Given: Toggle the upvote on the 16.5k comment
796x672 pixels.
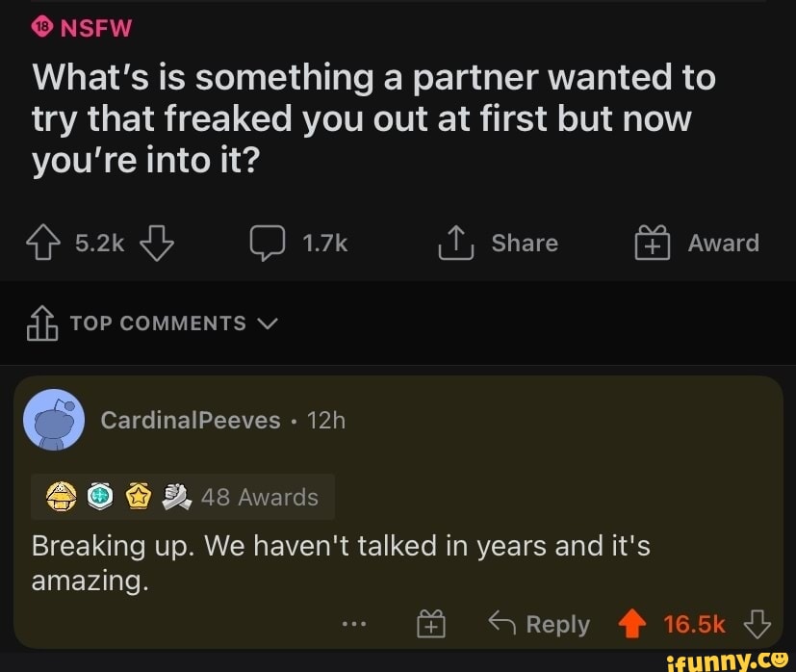Looking at the screenshot, I should [x=633, y=624].
